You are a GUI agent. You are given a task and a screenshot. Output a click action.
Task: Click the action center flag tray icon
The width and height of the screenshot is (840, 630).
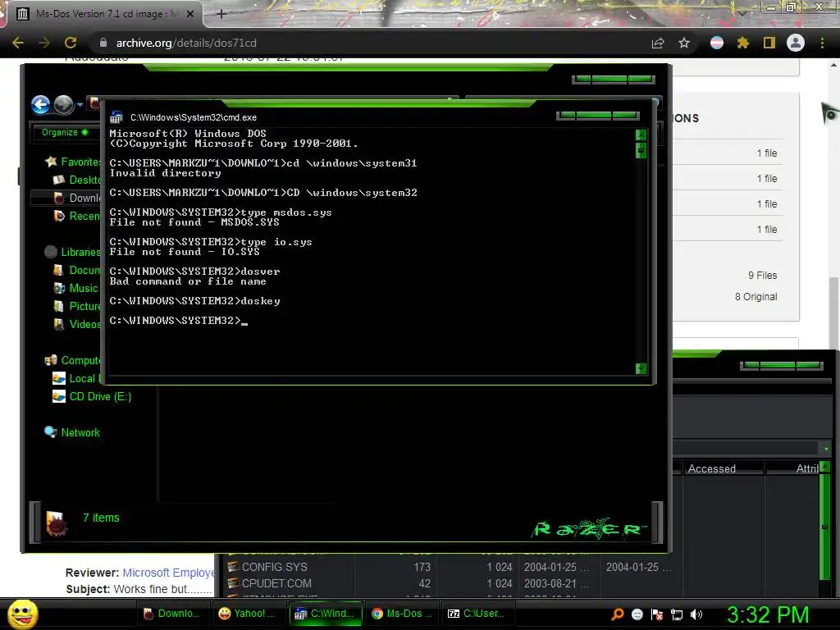[x=657, y=614]
